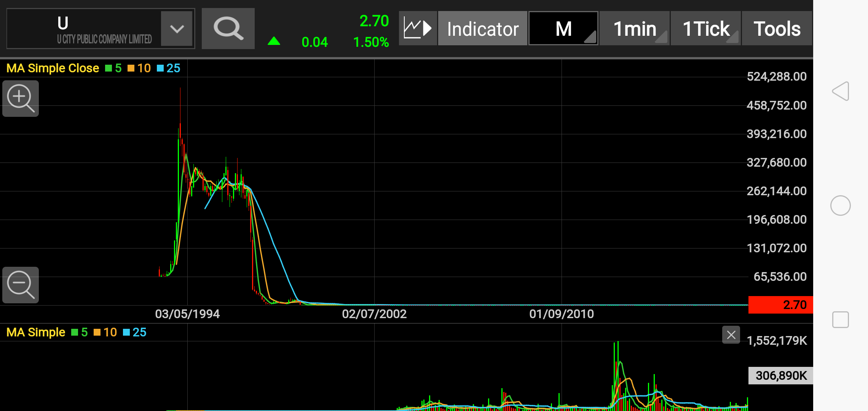Click the 01/09/2010 date axis label
Viewport: 868px width, 411px height.
tap(562, 314)
